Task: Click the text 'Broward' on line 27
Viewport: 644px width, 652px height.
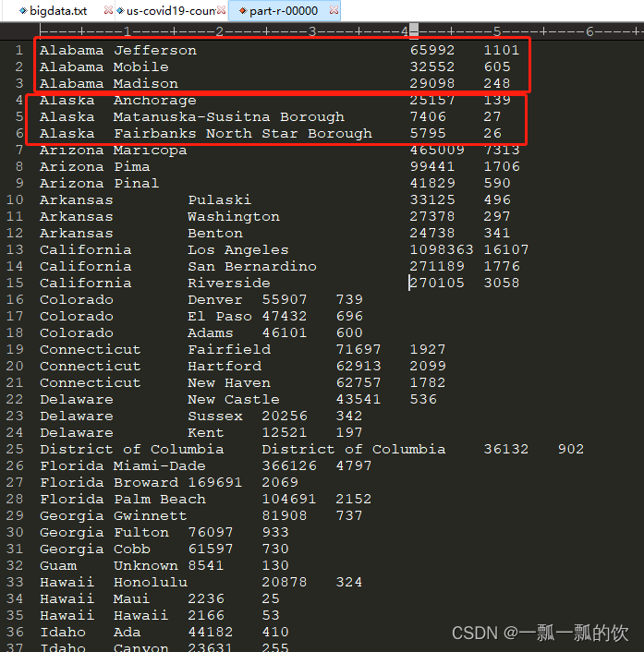Action: 146,483
